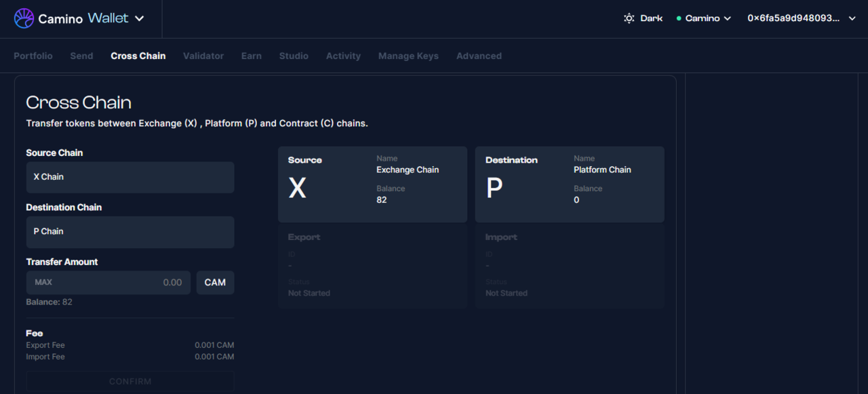Open the Manage Keys tab
The height and width of the screenshot is (394, 868).
point(408,56)
